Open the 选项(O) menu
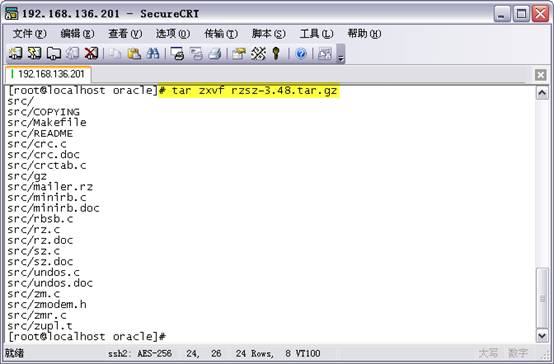 coord(173,34)
